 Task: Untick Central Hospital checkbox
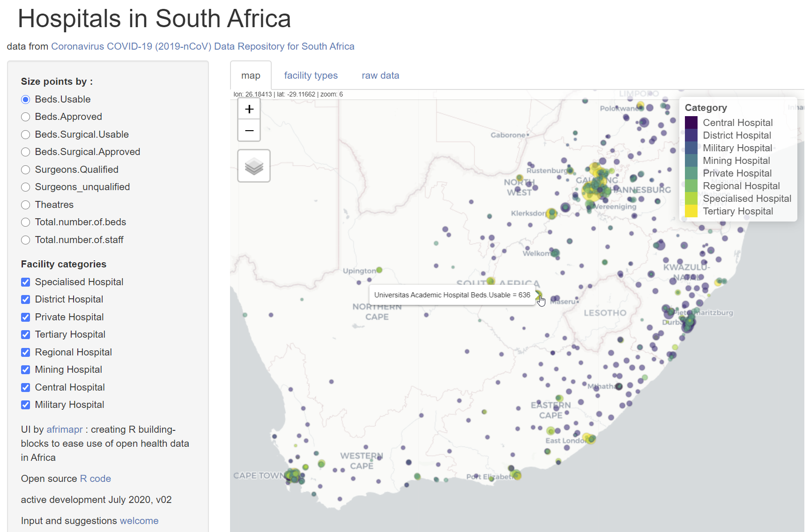tap(26, 387)
